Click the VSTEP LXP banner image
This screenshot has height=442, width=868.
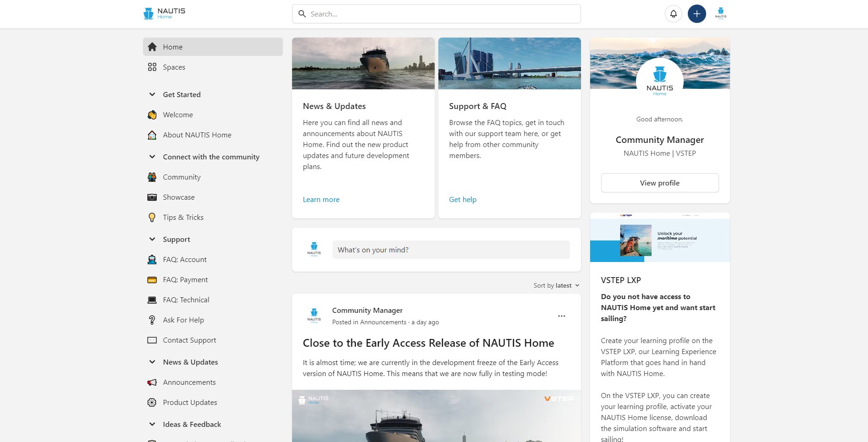coord(660,237)
